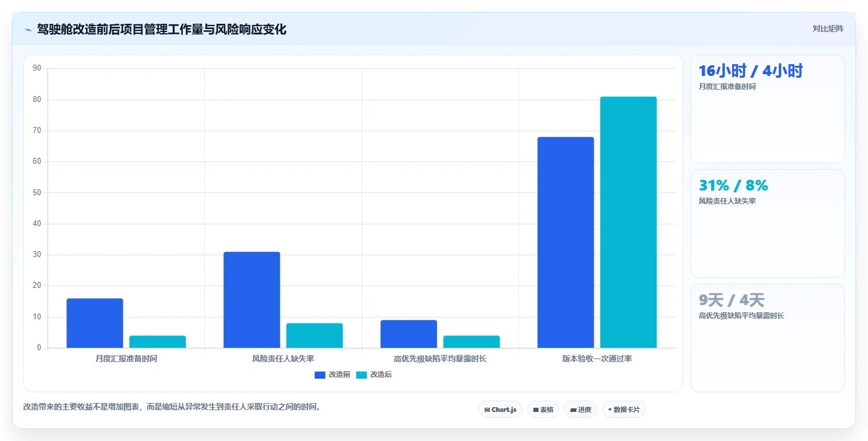Click the y-axis value 50
This screenshot has height=441, width=868.
click(x=37, y=192)
